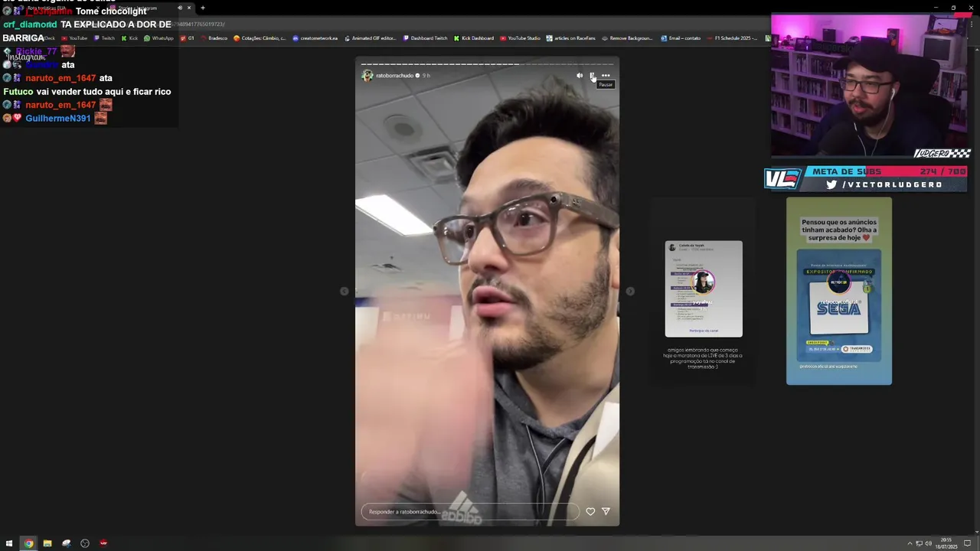Open the story's three-dot options menu
This screenshot has height=551, width=980.
[x=606, y=75]
